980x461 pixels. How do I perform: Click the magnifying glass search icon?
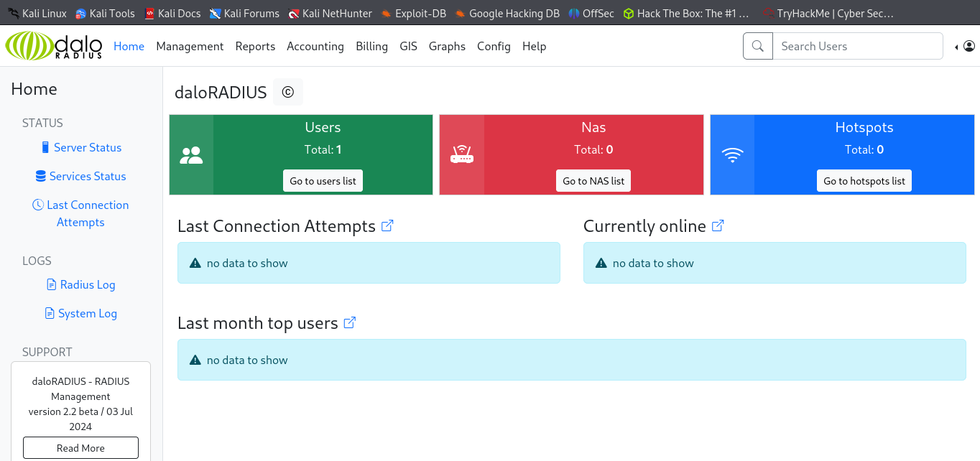[x=757, y=46]
